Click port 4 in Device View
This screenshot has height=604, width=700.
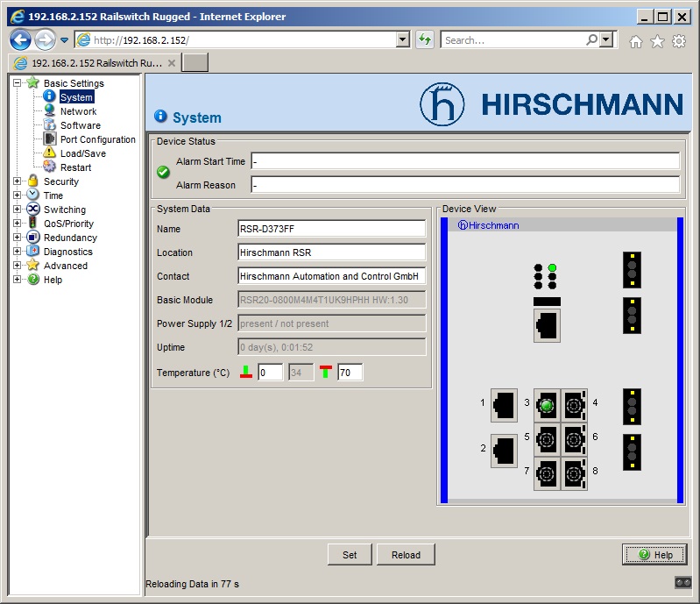[x=574, y=405]
